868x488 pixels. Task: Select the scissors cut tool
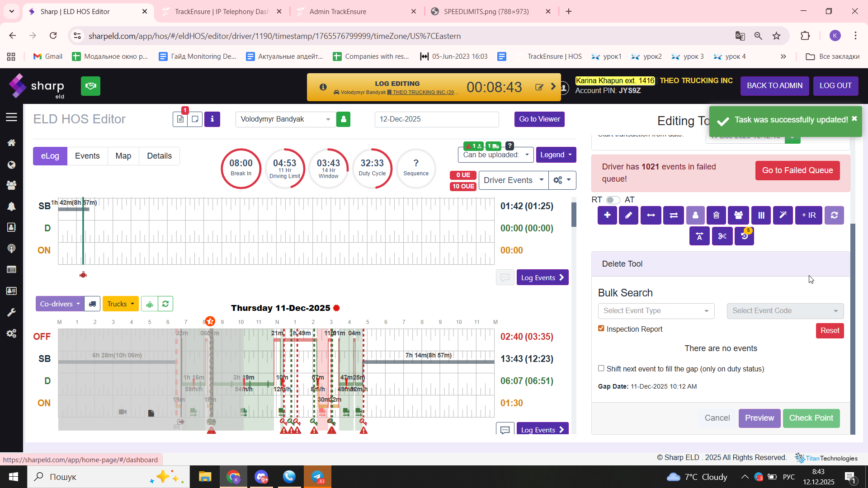click(x=722, y=236)
